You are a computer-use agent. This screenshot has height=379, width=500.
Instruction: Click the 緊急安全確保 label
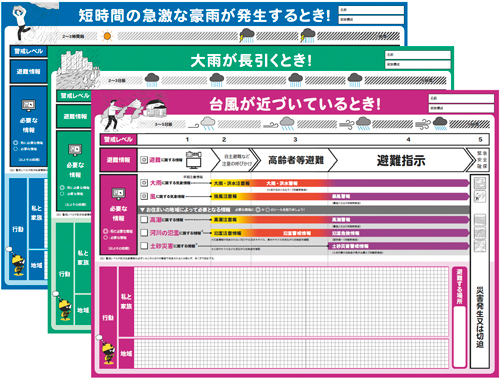coord(482,160)
